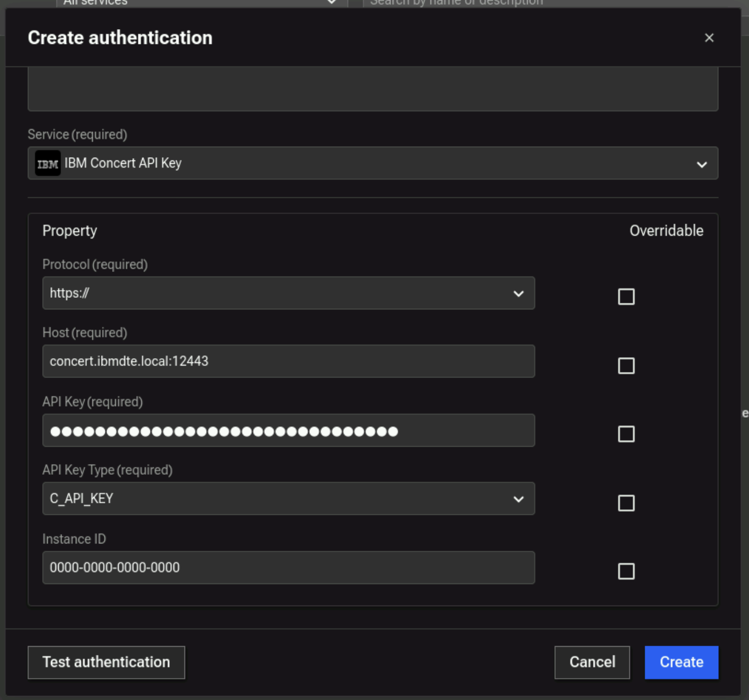Expand the Service dropdown chevron
The image size is (749, 700).
pyautogui.click(x=701, y=164)
